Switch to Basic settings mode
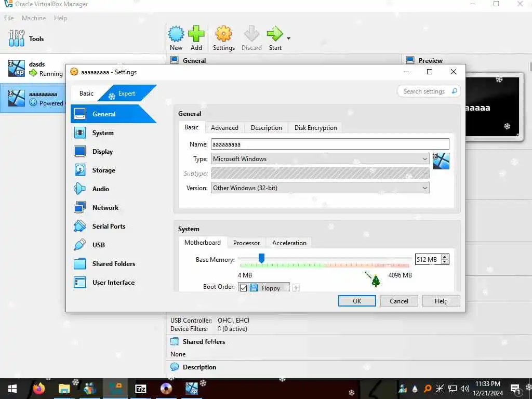The width and height of the screenshot is (532, 399). (86, 94)
